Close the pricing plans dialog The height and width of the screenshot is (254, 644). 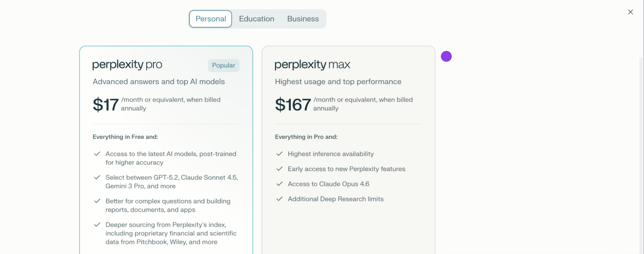(630, 12)
